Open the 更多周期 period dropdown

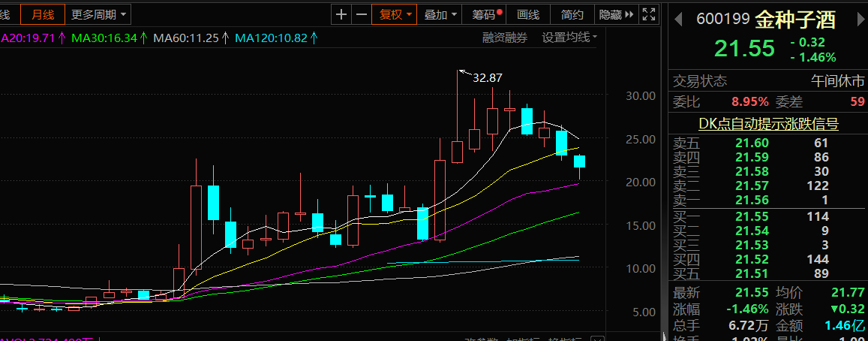[x=98, y=14]
